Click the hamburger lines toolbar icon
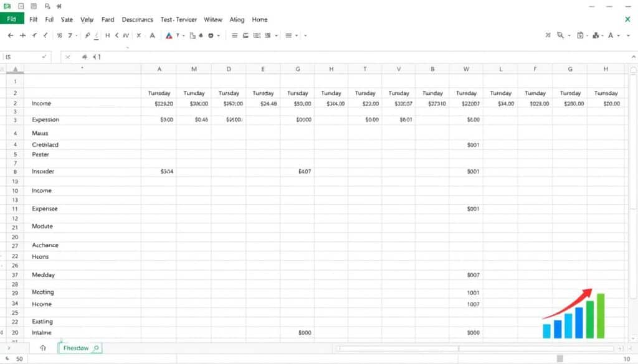This screenshot has height=364, width=638. [x=288, y=35]
